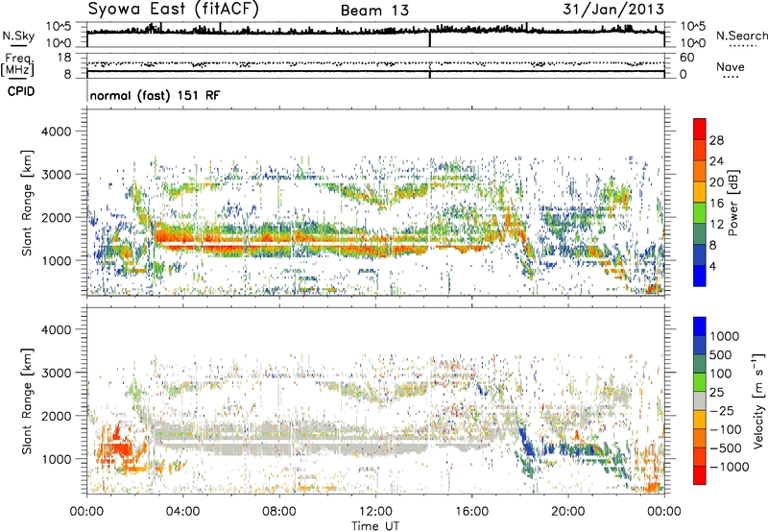Click "Slant Range [km]" label of power panel
The width and height of the screenshot is (768, 532).
(x=27, y=203)
